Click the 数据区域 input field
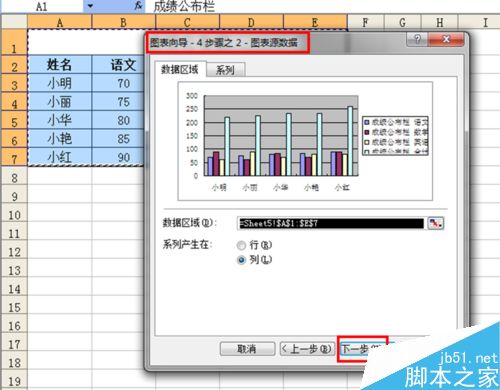500x390 pixels. 331,223
